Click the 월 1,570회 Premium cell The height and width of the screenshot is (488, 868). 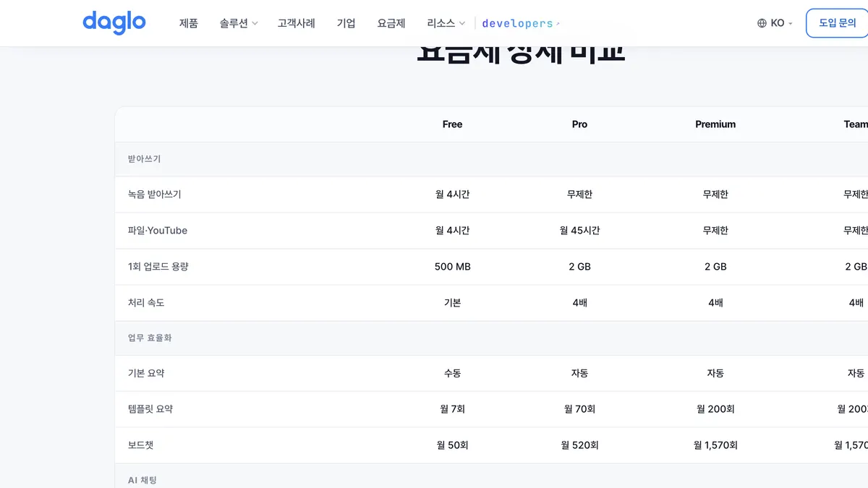coord(715,445)
